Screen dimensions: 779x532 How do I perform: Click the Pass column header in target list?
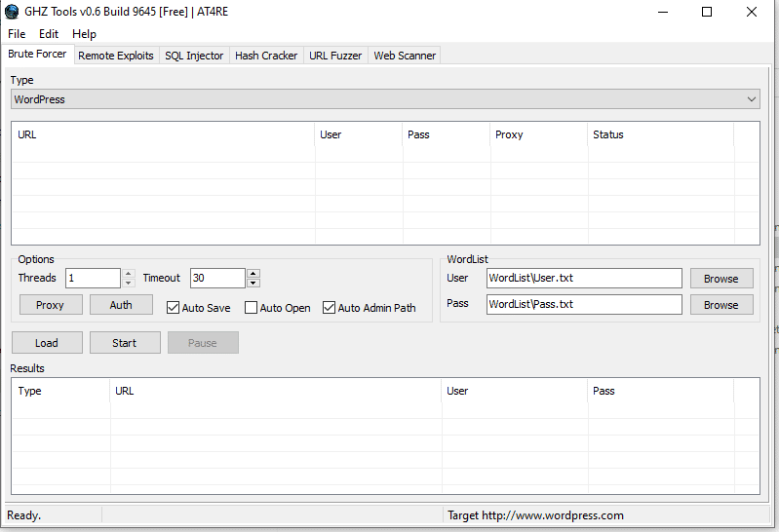[447, 134]
